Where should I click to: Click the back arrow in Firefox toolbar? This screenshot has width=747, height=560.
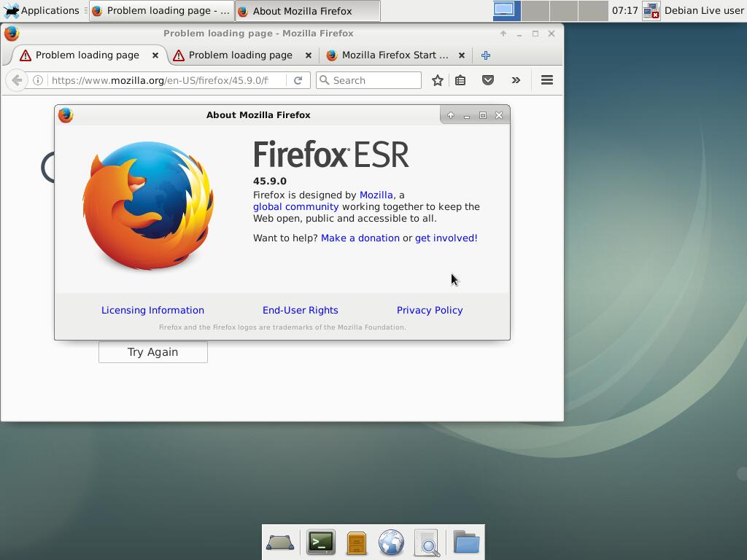coord(17,80)
